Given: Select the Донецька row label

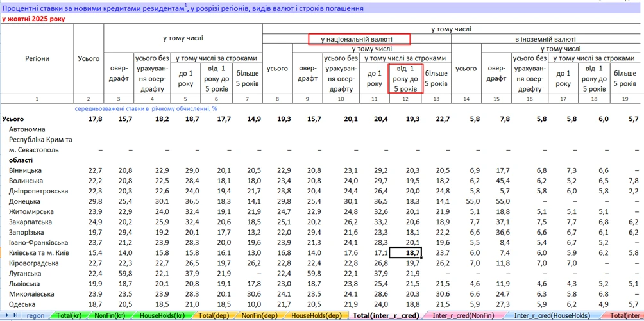Looking at the screenshot, I should coord(24,202).
